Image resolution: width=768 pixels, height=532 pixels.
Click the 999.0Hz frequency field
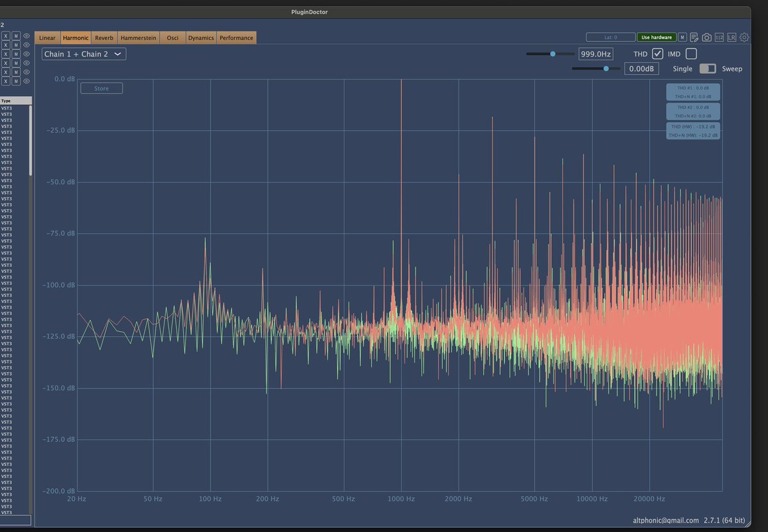(596, 54)
